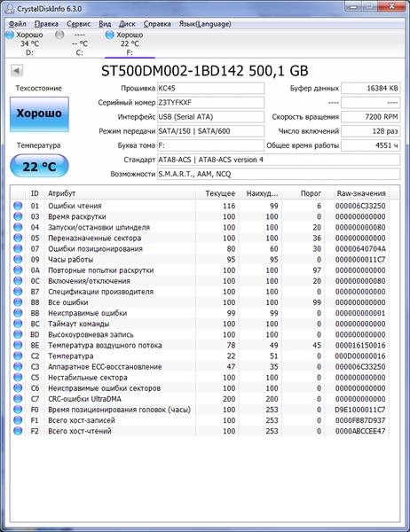Click status orb for B7 Спецификации производителя
Screen dimensions: 410x532
point(18,292)
